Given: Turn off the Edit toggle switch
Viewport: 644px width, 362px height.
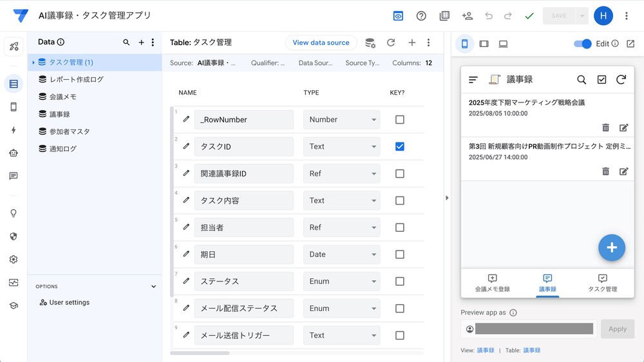Looking at the screenshot, I should tap(582, 44).
